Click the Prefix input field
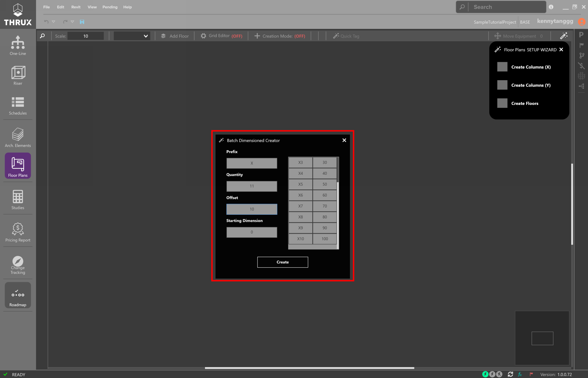 click(x=252, y=163)
